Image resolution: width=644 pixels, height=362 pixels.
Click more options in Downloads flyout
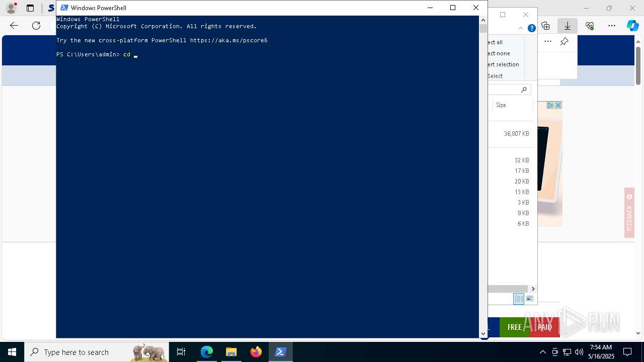pyautogui.click(x=548, y=42)
